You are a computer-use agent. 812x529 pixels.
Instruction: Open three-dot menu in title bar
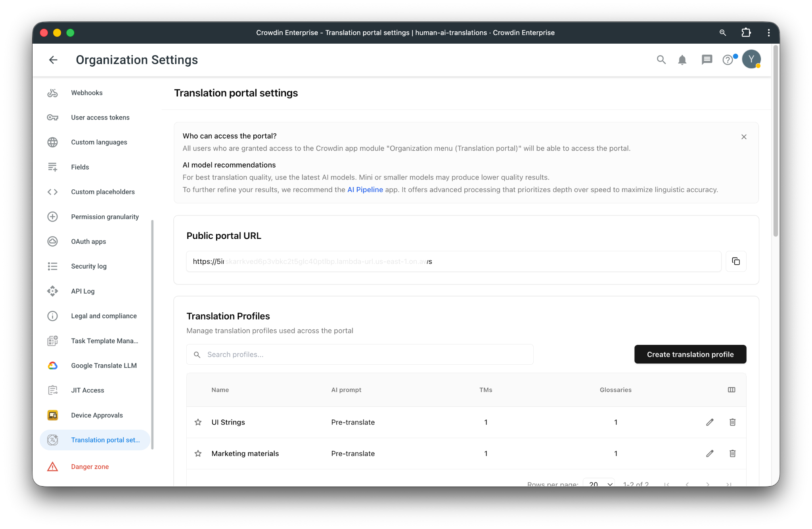(769, 33)
